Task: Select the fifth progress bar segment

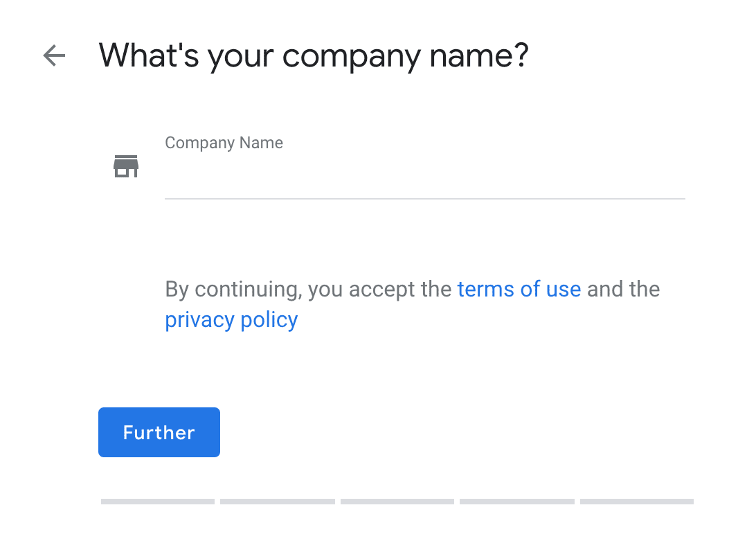Action: tap(637, 502)
